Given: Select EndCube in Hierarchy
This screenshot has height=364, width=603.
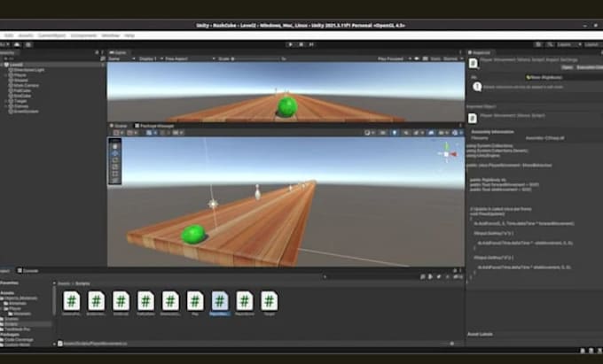Looking at the screenshot, I should [20, 96].
